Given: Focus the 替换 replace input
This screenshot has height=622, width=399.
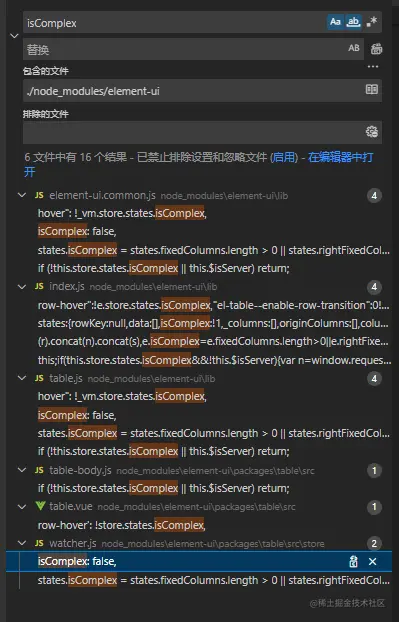Looking at the screenshot, I should click(184, 49).
